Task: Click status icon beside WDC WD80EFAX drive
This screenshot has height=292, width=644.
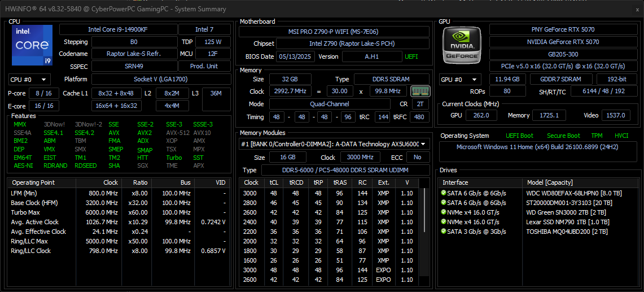Action: coord(443,193)
